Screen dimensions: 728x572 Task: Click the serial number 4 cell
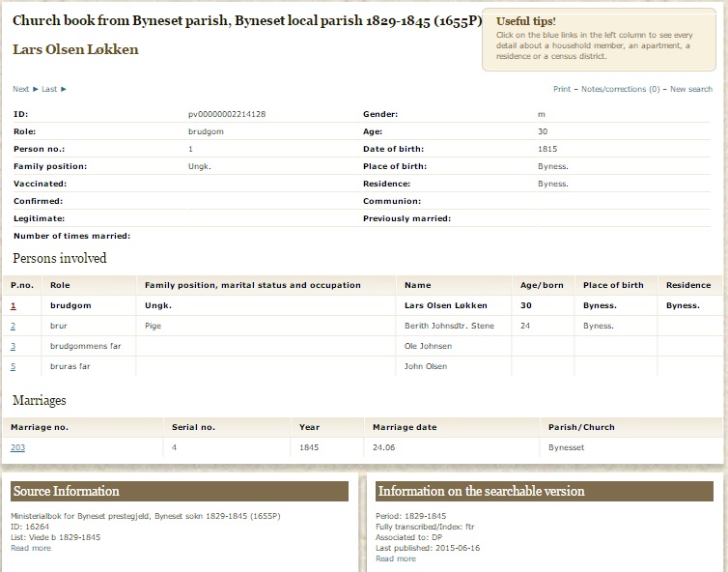(174, 447)
